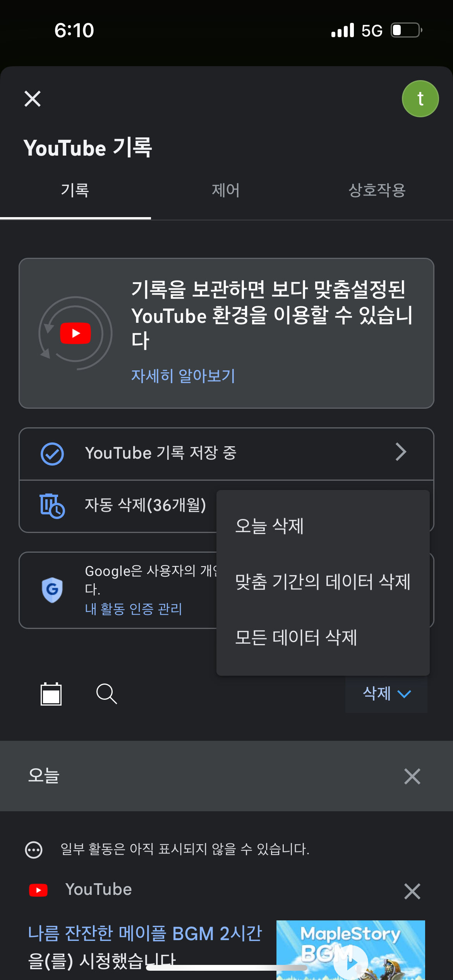Screen dimensions: 453x980
Task: Open the search history magnifier icon
Action: coord(106,694)
